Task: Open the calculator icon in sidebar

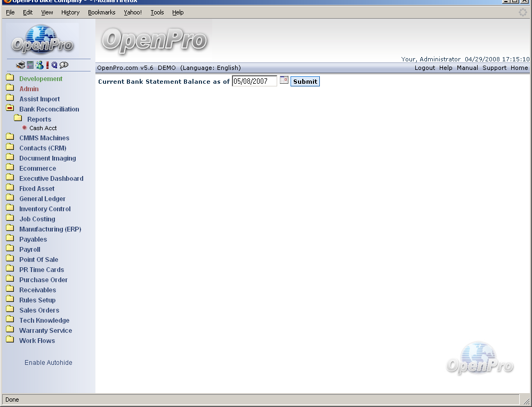Action: click(x=30, y=65)
